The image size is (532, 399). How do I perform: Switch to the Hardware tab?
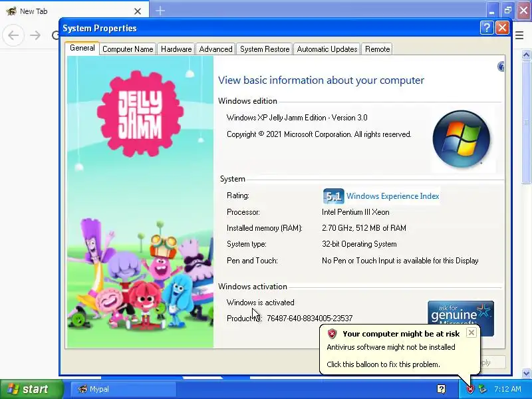(176, 49)
